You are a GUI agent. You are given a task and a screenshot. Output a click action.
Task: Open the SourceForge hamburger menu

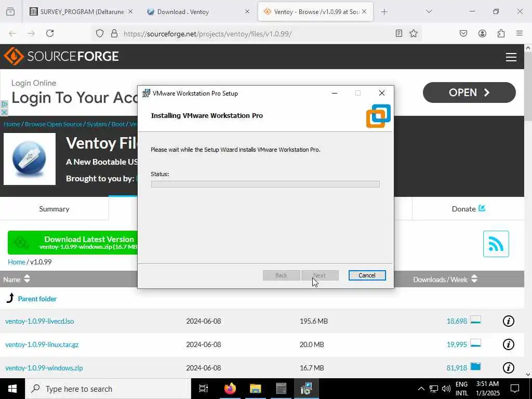[x=511, y=57]
